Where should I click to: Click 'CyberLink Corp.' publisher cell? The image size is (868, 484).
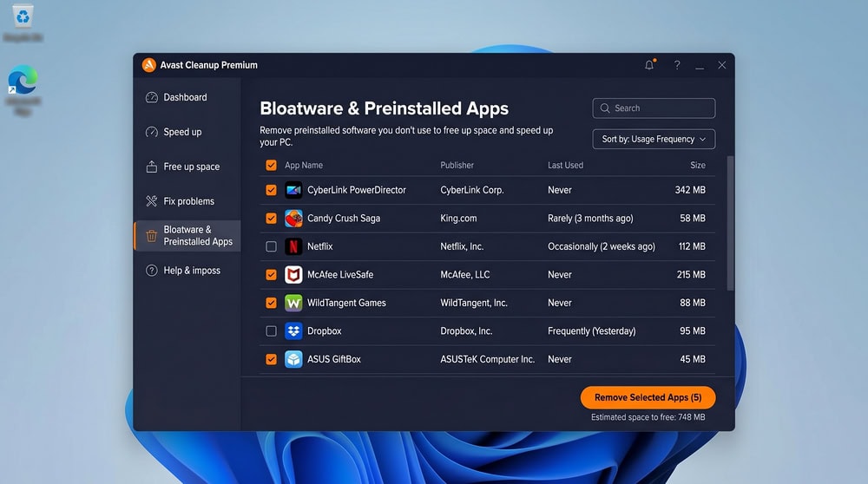[471, 190]
